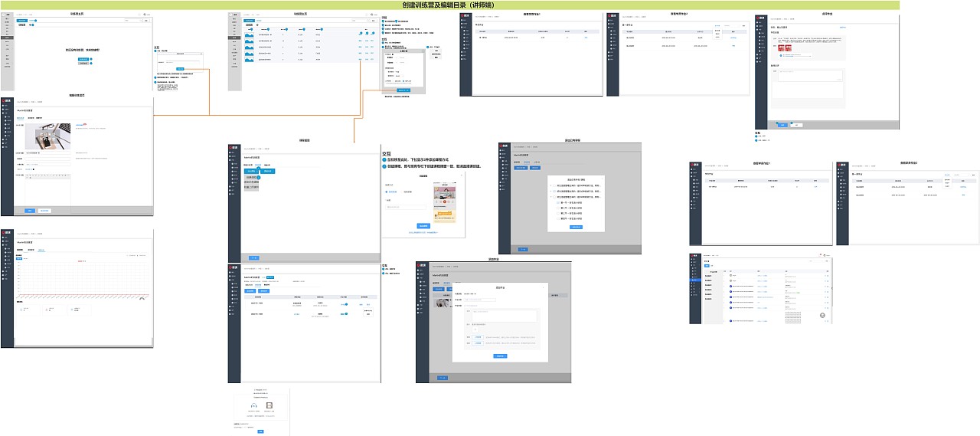Click the mobile preview image in the create-course dialog
Viewport: 980px width, 436px height.
(x=445, y=202)
